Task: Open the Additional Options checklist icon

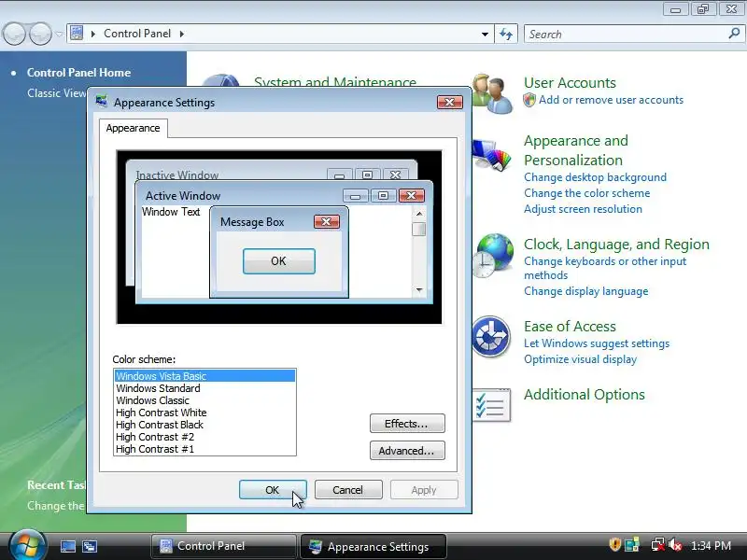Action: [x=492, y=405]
